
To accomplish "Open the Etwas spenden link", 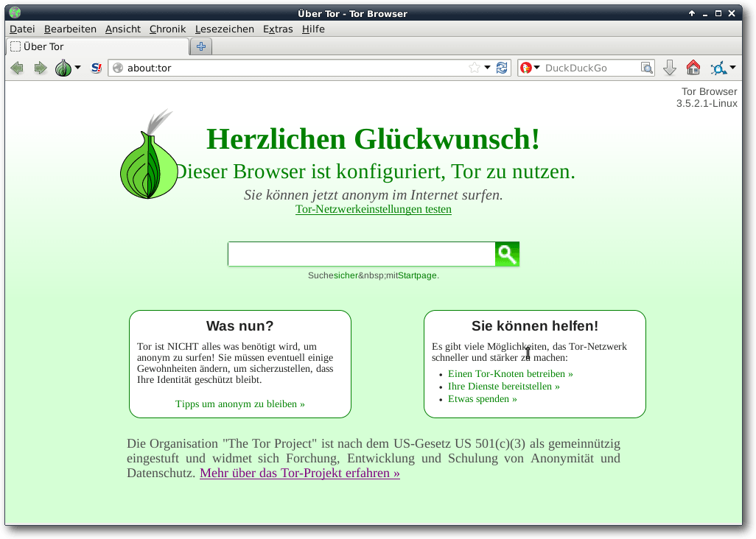I will 483,399.
